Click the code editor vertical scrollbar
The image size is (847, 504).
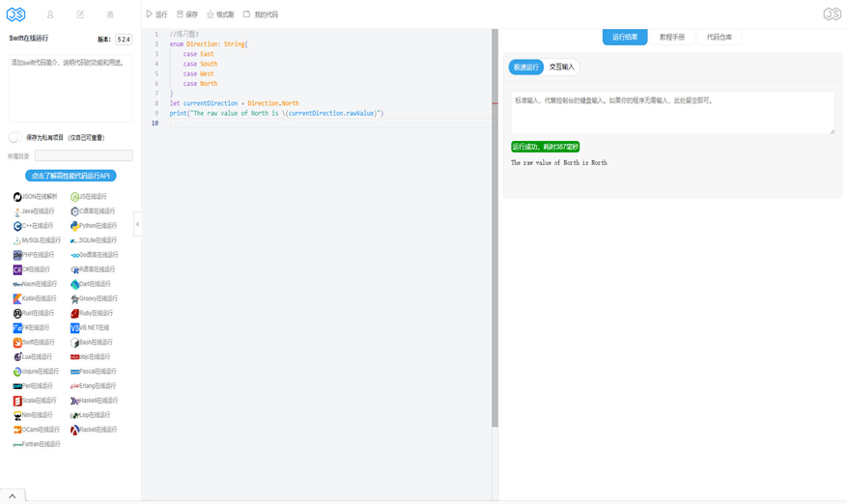[494, 227]
